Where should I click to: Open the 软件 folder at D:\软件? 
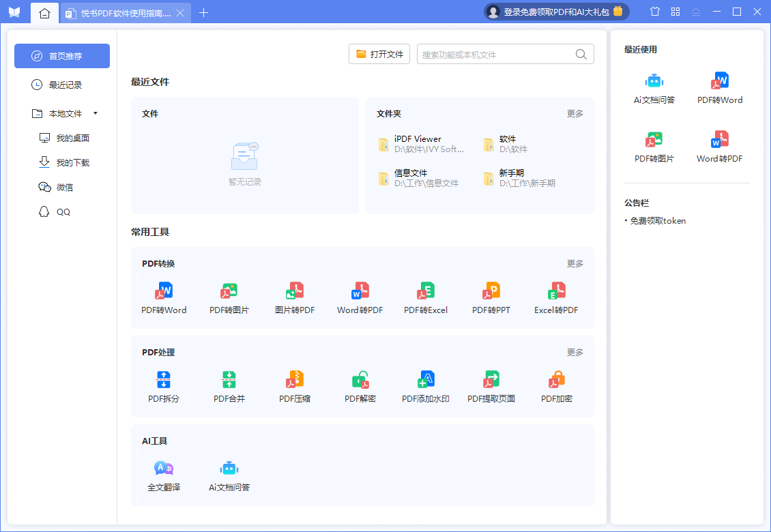coord(506,144)
